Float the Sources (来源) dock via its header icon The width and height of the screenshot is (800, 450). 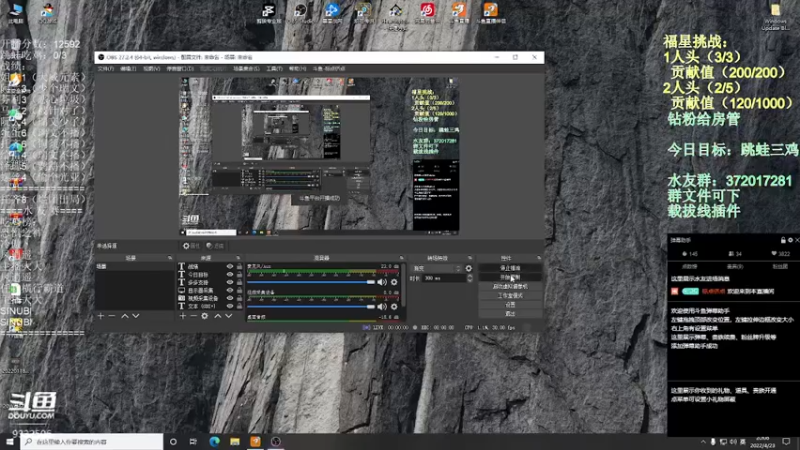click(x=238, y=258)
